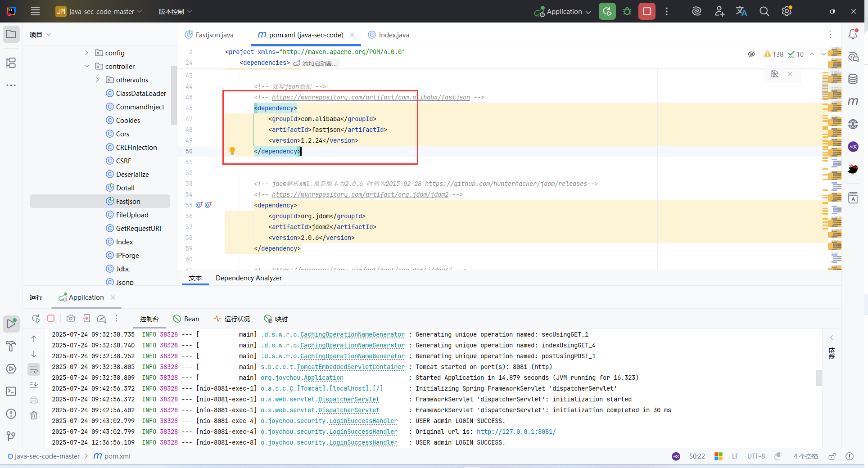This screenshot has width=868, height=468.
Task: Open the Terminal tool window
Action: (11, 391)
